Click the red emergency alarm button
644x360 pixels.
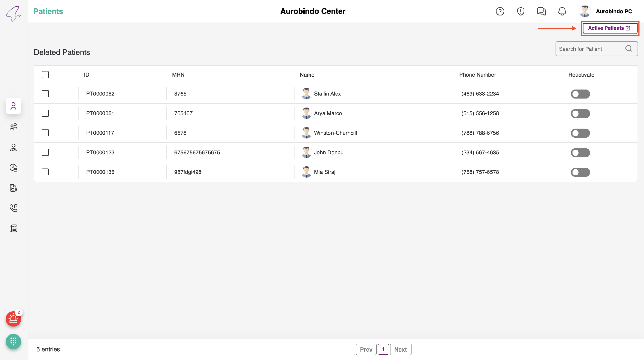pyautogui.click(x=13, y=319)
